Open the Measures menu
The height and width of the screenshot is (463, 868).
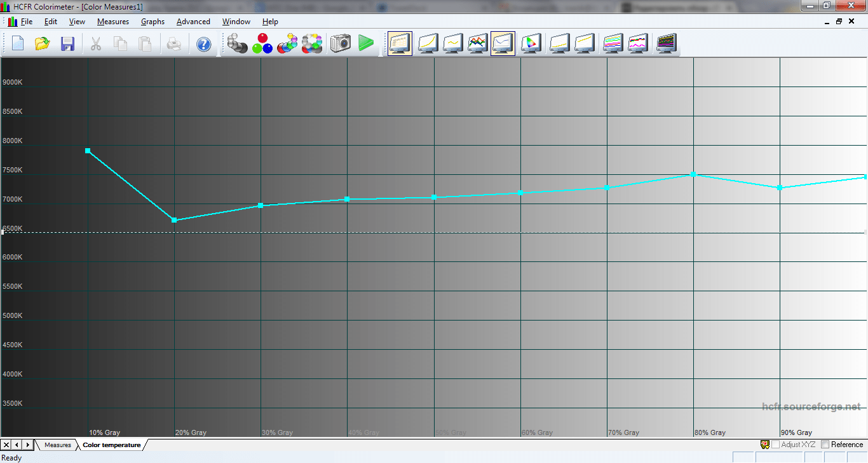112,22
